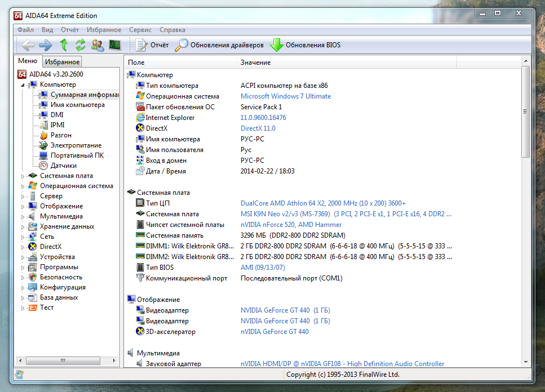Click the scroll down arrow in details pane

click(x=525, y=362)
